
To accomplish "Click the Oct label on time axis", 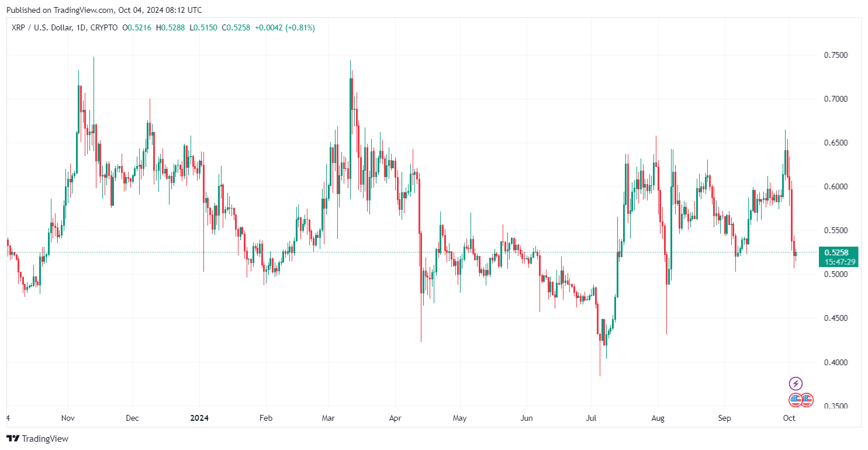I will (x=789, y=418).
